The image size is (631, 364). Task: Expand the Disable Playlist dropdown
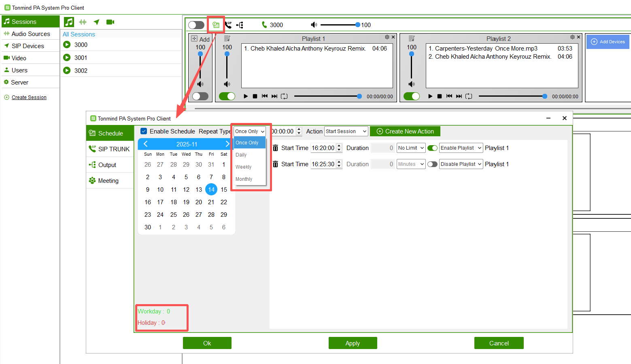pyautogui.click(x=461, y=164)
